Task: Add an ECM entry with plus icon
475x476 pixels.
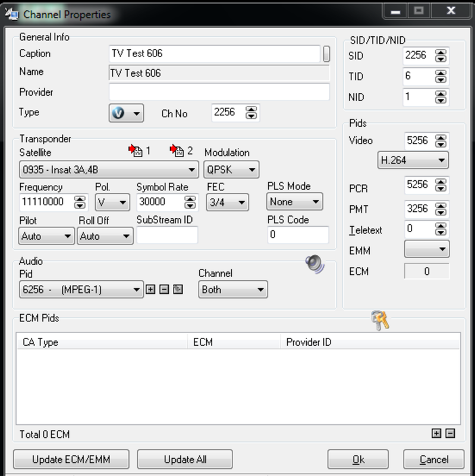Action: click(436, 433)
